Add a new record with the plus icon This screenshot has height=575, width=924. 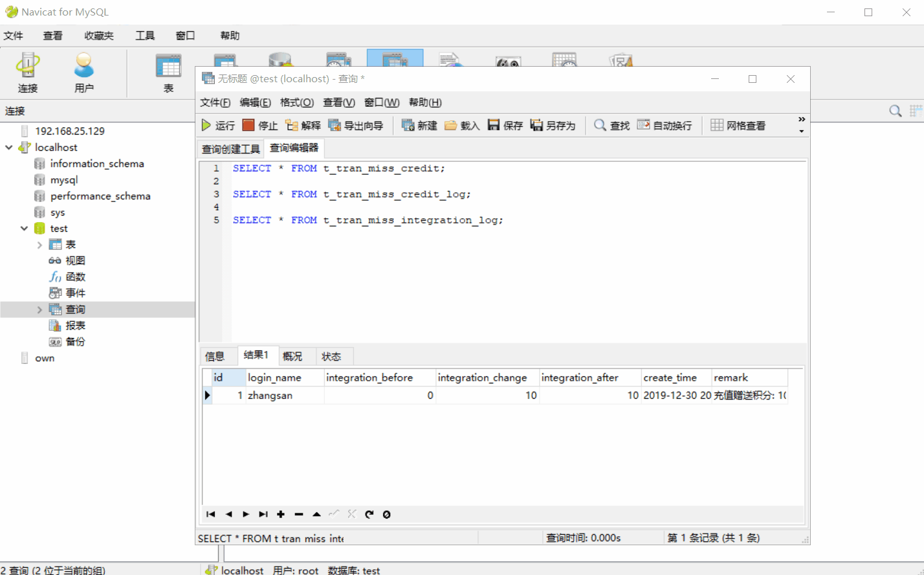[x=280, y=514]
